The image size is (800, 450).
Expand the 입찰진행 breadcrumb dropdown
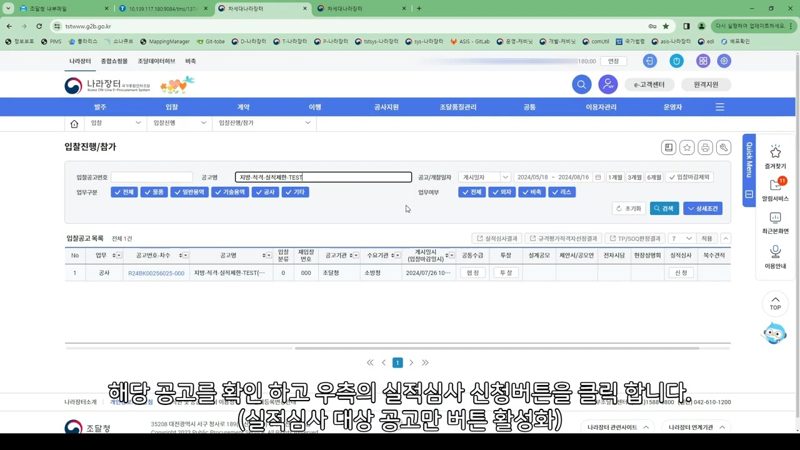[180, 123]
